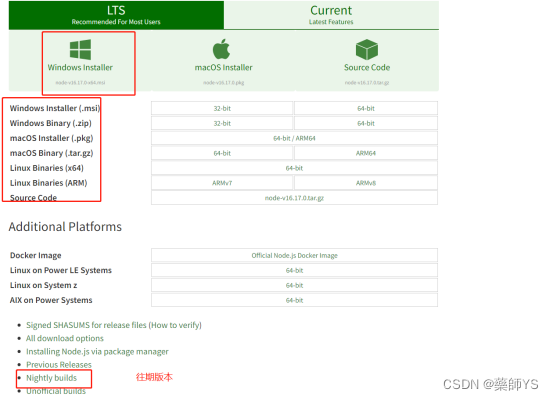This screenshot has height=400, width=554.
Task: Download 32-bit Windows Binary (.zip)
Action: pos(222,123)
